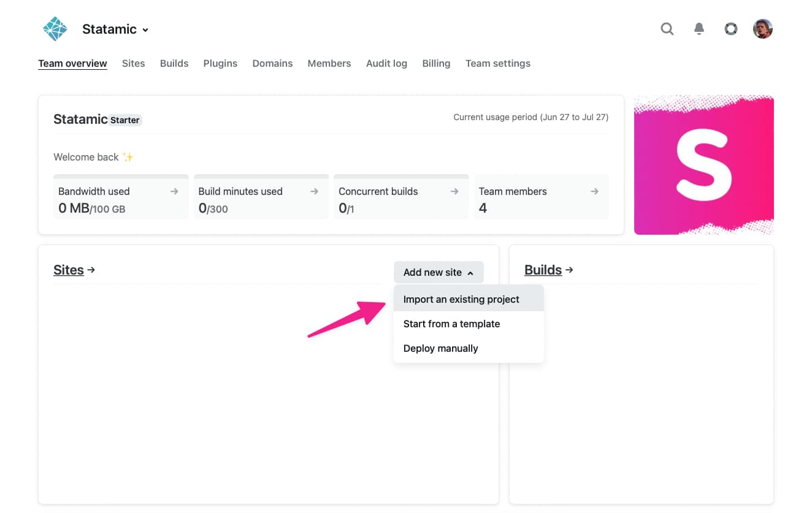Click the circular status icon near the avatar
The height and width of the screenshot is (513, 812).
[730, 28]
